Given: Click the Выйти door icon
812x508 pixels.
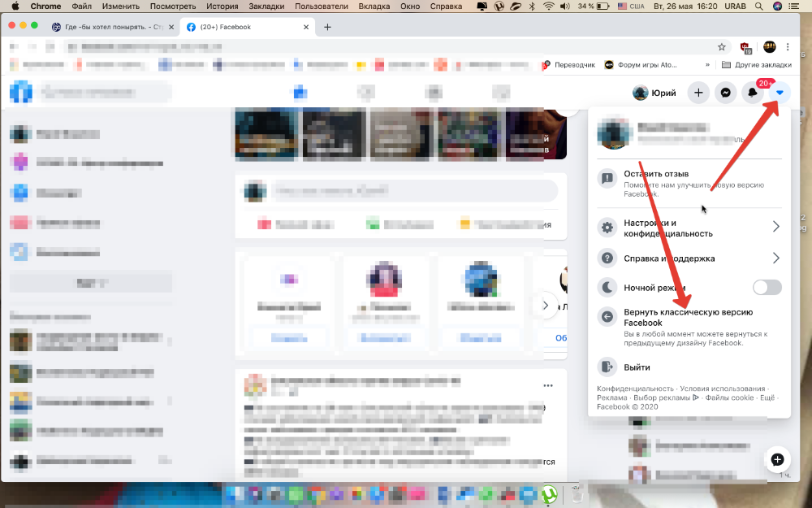Looking at the screenshot, I should coord(607,367).
